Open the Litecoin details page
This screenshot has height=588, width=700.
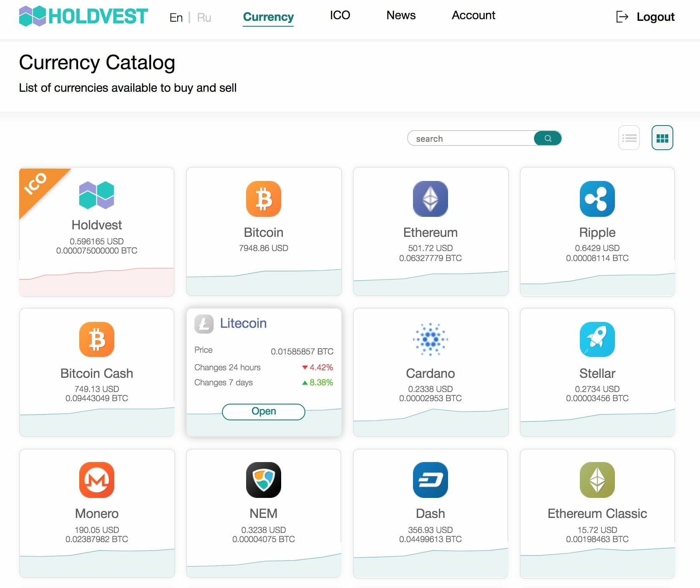[x=263, y=412]
